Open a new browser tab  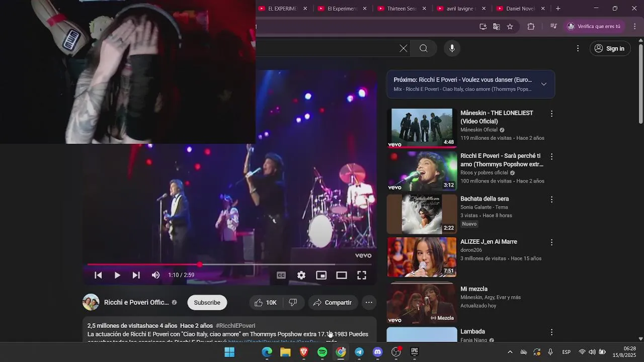click(558, 9)
